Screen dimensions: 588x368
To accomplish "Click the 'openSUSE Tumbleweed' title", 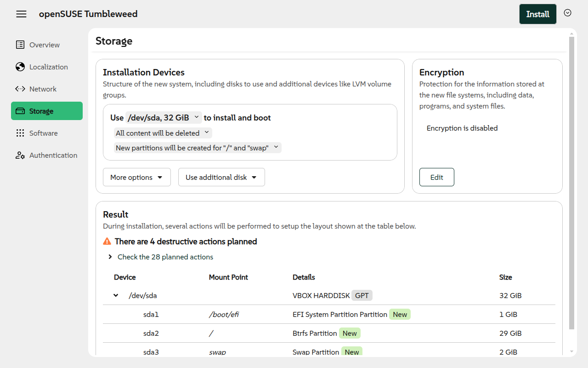I will [x=88, y=14].
